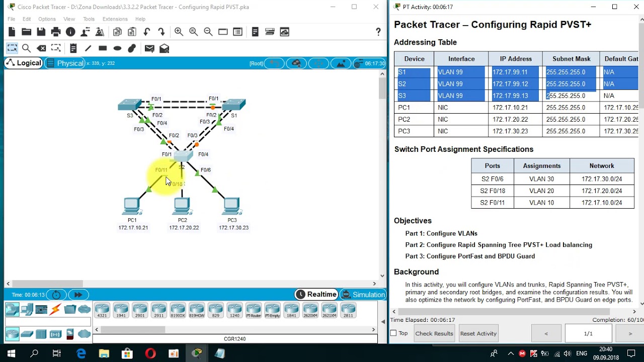The image size is (644, 362).
Task: Switch to Simulation mode
Action: (363, 295)
